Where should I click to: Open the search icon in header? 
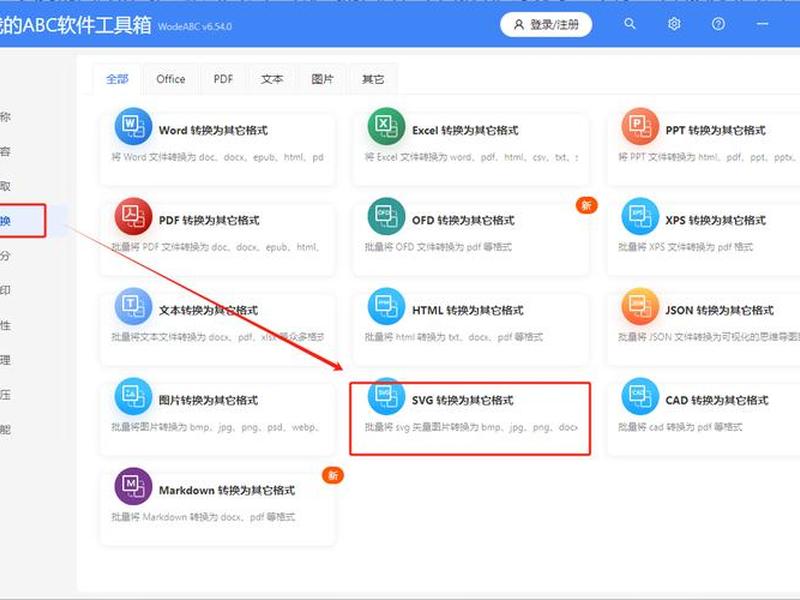630,24
